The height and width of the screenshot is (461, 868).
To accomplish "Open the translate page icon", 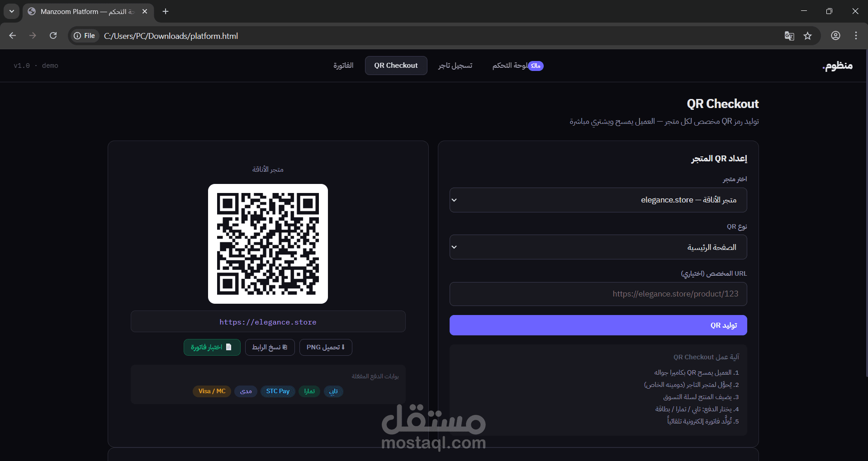I will [x=789, y=36].
